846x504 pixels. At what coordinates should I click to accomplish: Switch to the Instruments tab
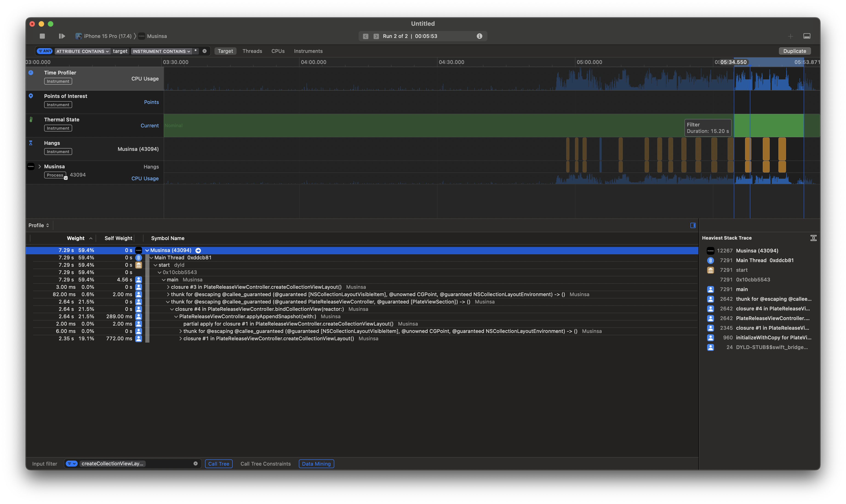tap(308, 51)
